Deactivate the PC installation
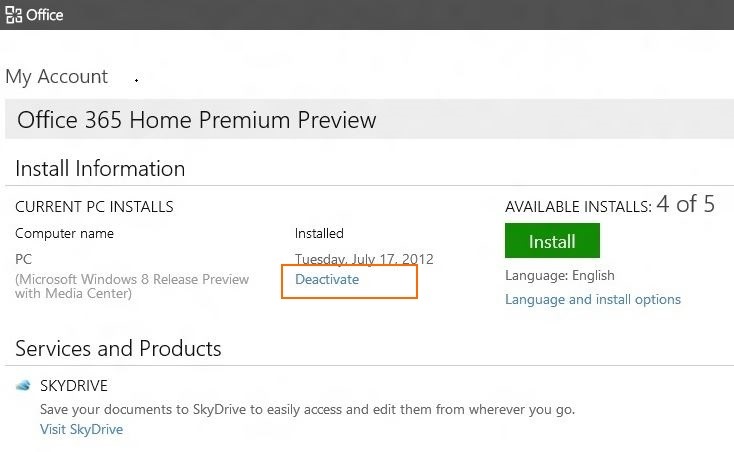Image resolution: width=734 pixels, height=452 pixels. point(327,279)
